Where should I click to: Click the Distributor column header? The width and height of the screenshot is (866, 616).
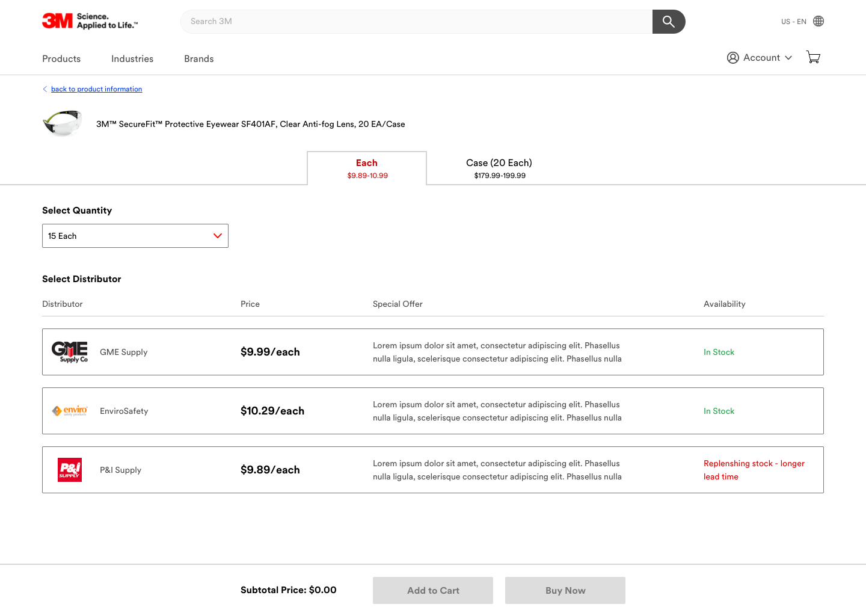[63, 304]
